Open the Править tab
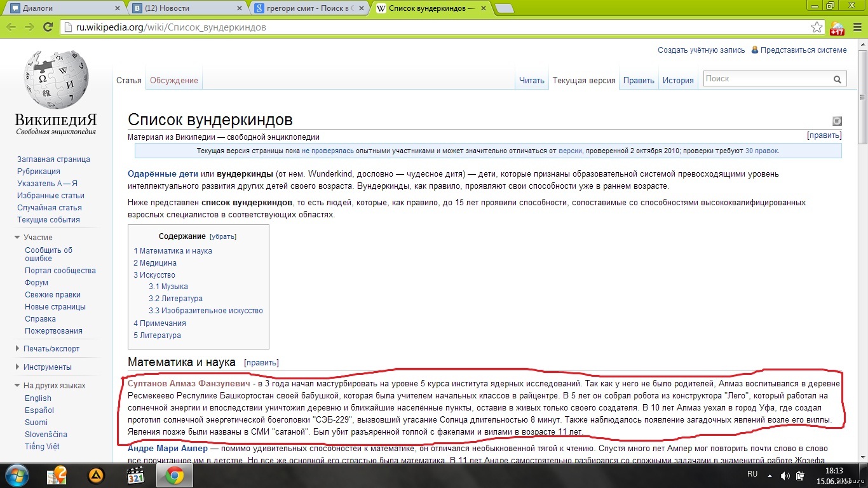The image size is (868, 488). [639, 81]
